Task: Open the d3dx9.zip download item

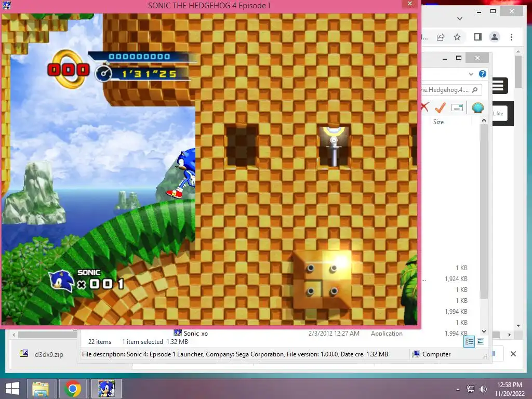Action: (x=43, y=354)
